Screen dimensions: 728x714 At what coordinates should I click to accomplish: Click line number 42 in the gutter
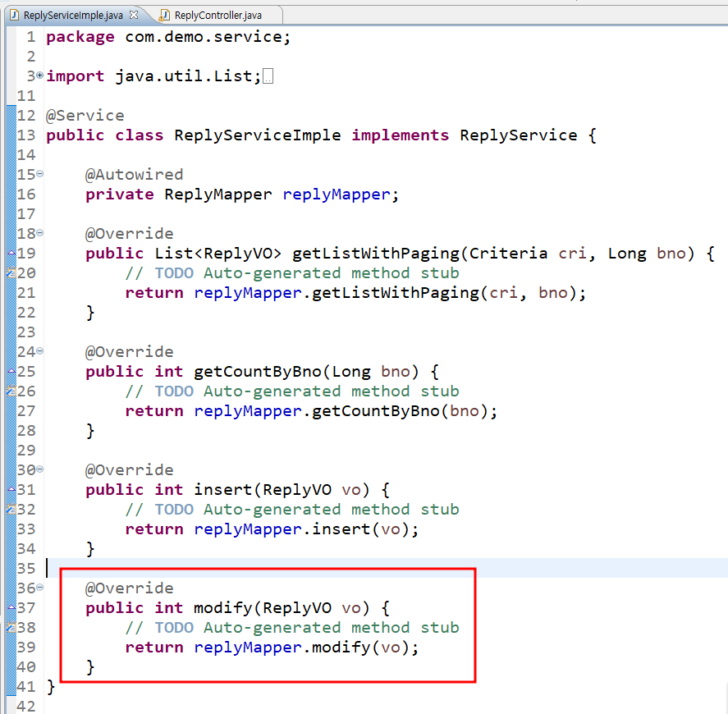(26, 706)
